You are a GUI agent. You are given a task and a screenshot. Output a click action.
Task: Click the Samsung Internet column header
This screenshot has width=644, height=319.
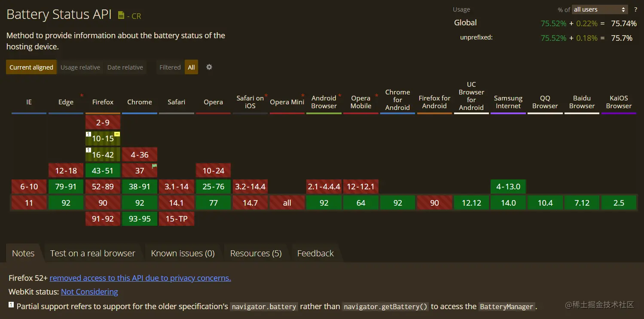508,102
